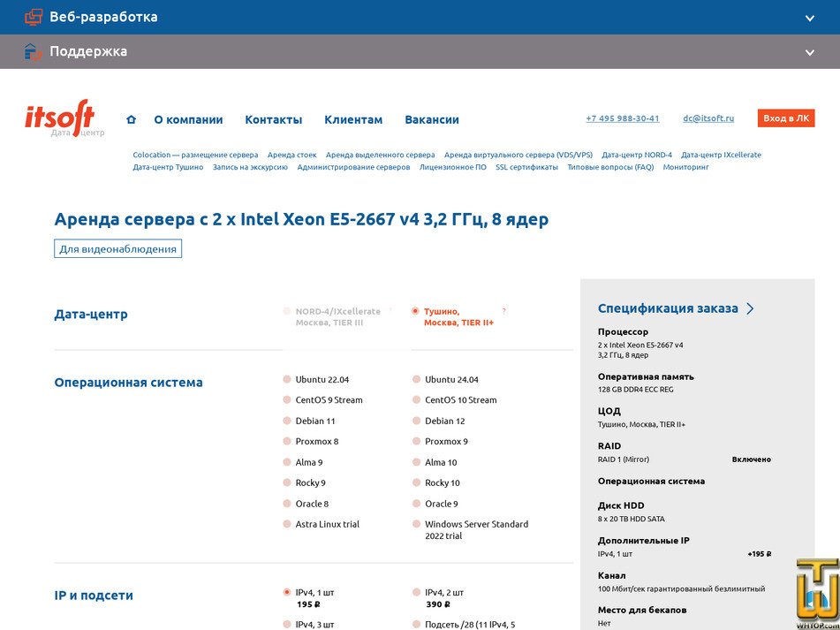Click the itsoft logo
840x630 pixels.
(64, 118)
